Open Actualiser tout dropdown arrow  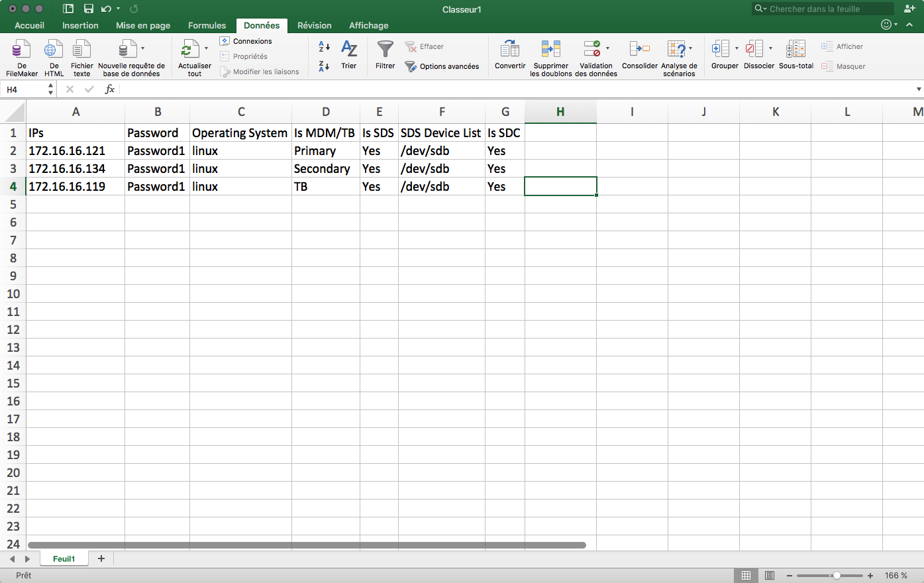(x=206, y=48)
